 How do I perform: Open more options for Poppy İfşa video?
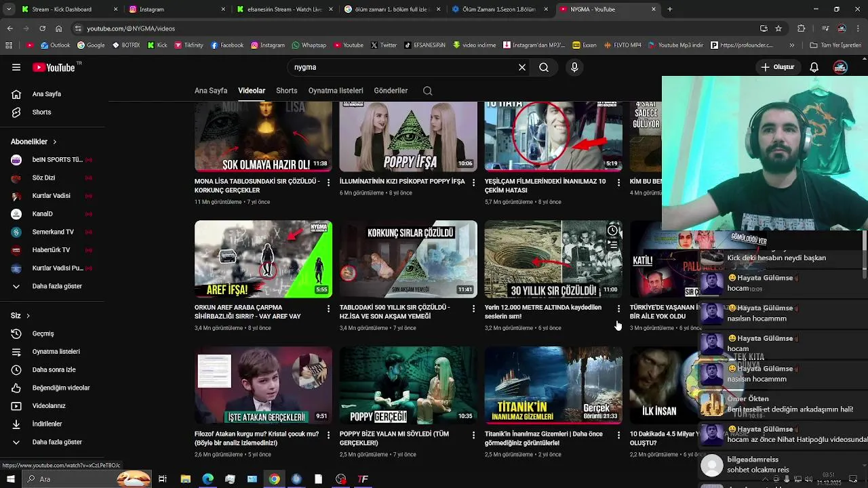[x=474, y=182]
